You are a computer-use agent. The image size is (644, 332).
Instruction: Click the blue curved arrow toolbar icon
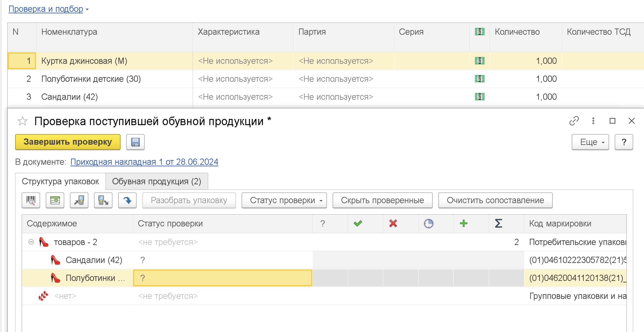[x=127, y=200]
